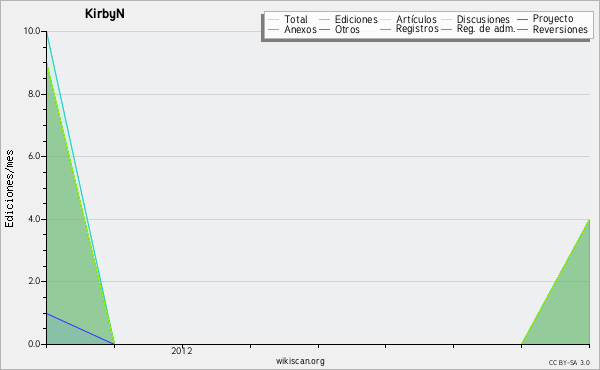The width and height of the screenshot is (600, 370).
Task: Click the CC BY-SA 3.0 license text
Action: (x=569, y=362)
